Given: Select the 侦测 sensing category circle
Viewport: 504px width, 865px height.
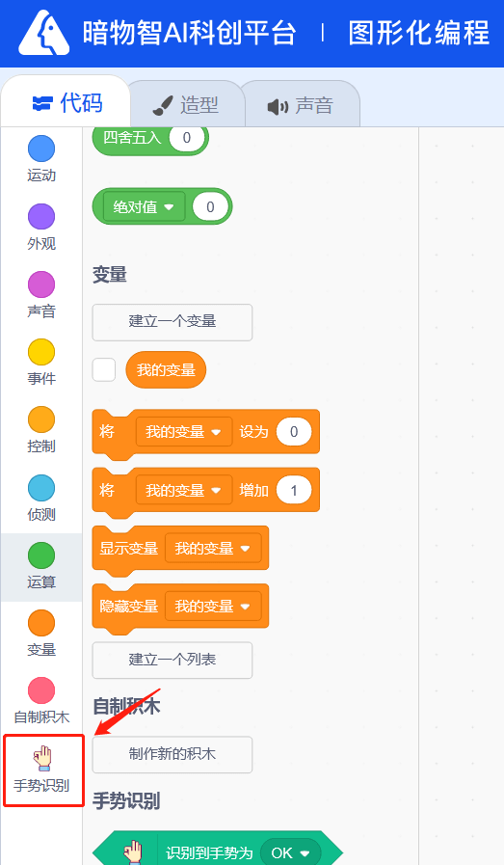Looking at the screenshot, I should coord(41,488).
